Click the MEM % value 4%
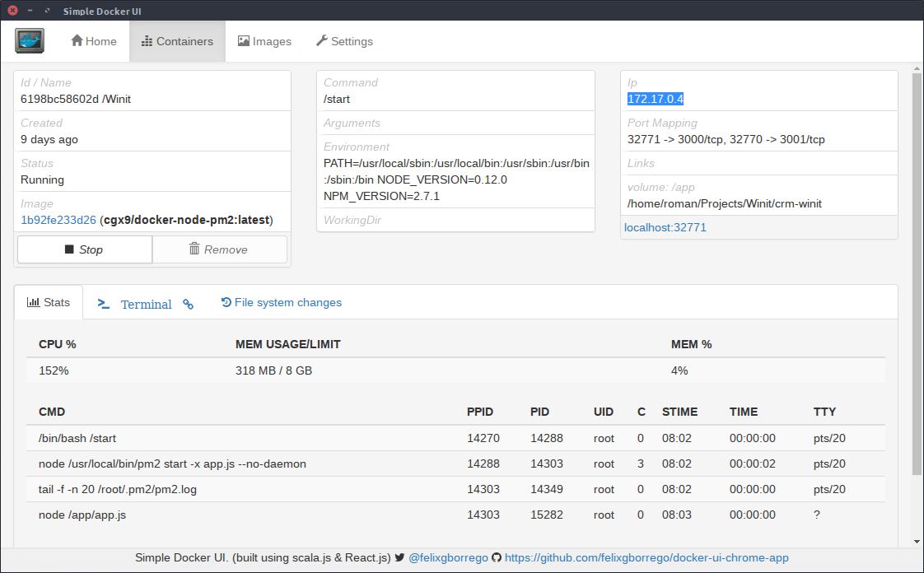The image size is (924, 573). pos(679,370)
